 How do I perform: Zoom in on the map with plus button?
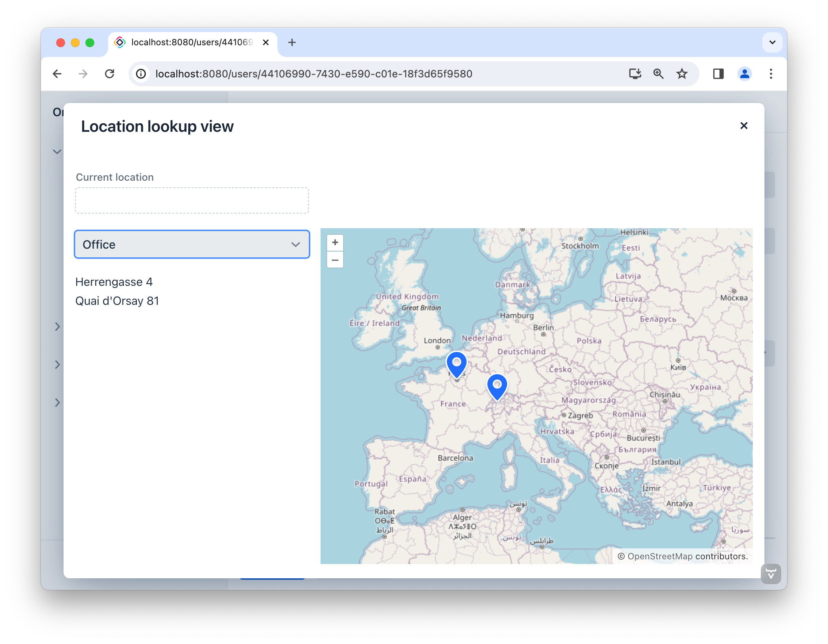click(335, 242)
